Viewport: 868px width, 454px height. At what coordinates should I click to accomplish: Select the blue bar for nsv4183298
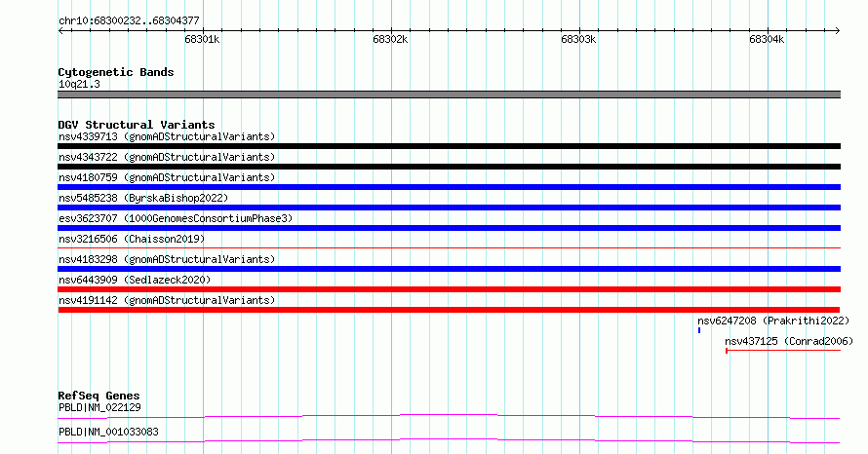449,269
